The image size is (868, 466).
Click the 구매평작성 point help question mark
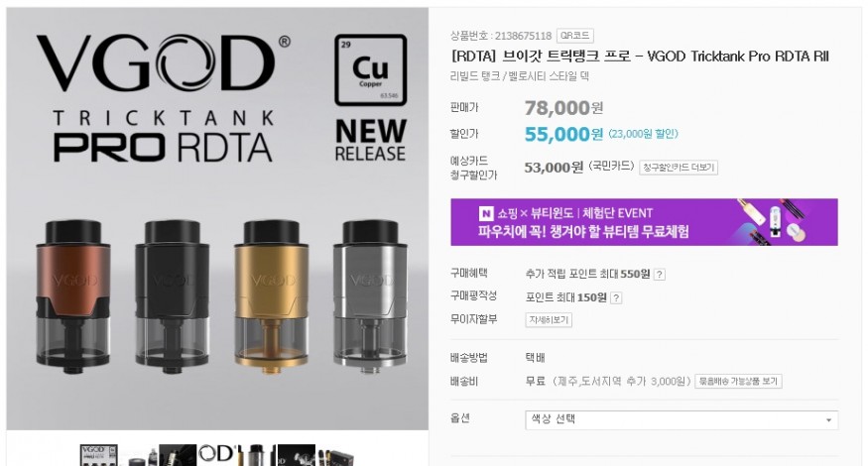click(x=616, y=297)
